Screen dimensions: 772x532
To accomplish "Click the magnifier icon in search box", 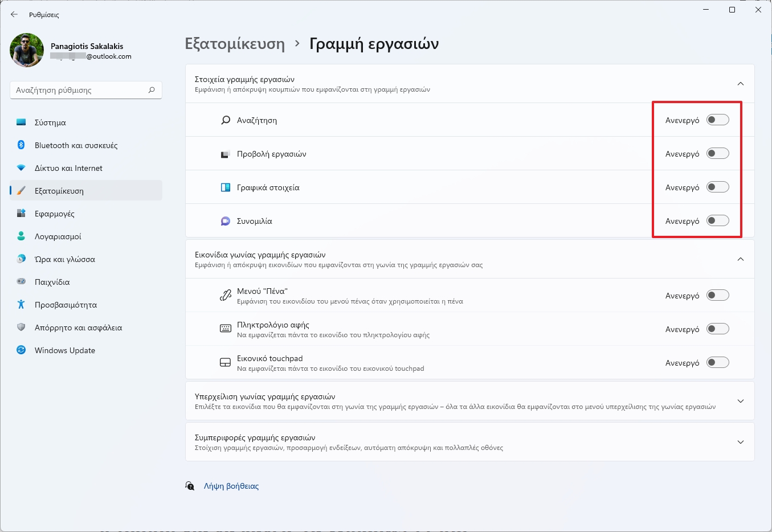I will point(152,90).
